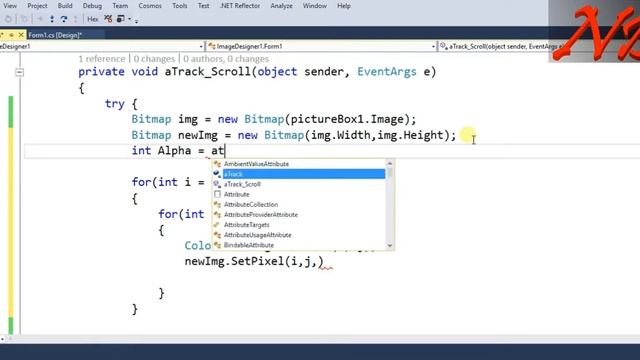Open the Help menu
The image size is (640, 360).
(x=344, y=6)
